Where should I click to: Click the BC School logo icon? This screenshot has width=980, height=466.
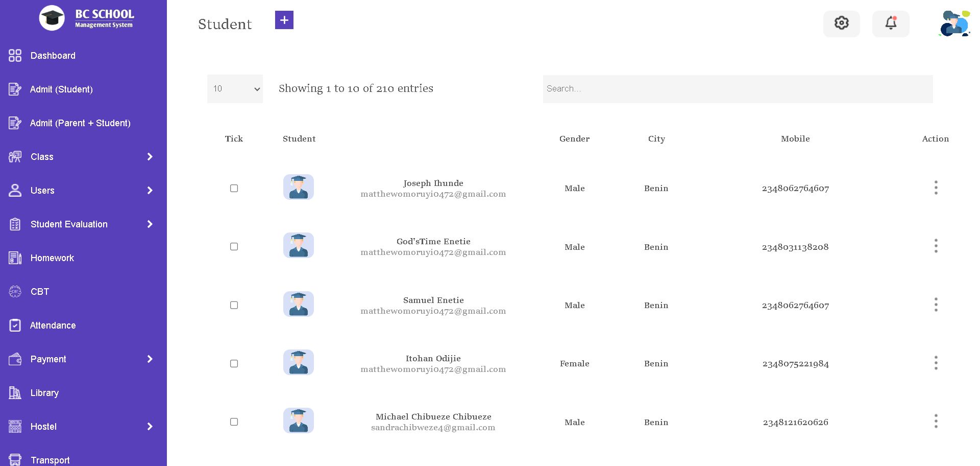[x=52, y=18]
